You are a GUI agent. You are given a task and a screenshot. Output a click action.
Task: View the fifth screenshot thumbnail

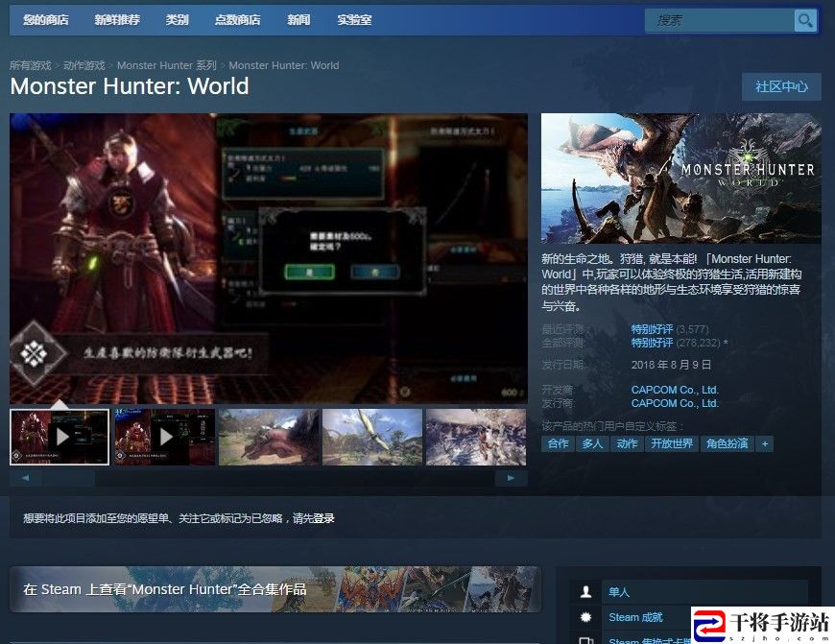(476, 437)
